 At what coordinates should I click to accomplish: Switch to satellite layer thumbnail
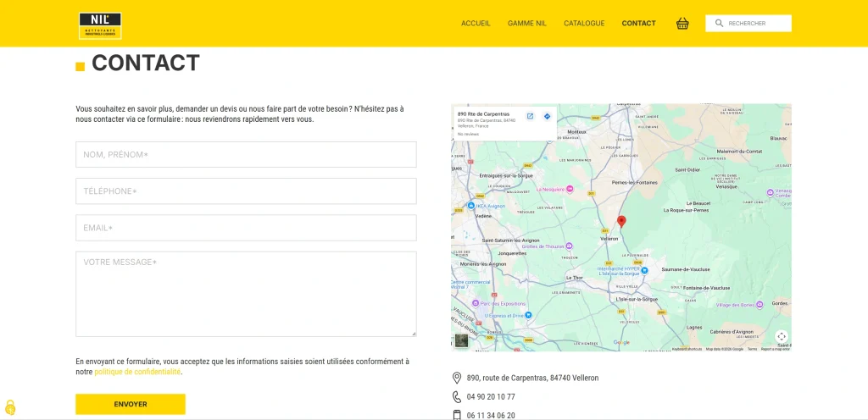[x=461, y=340]
